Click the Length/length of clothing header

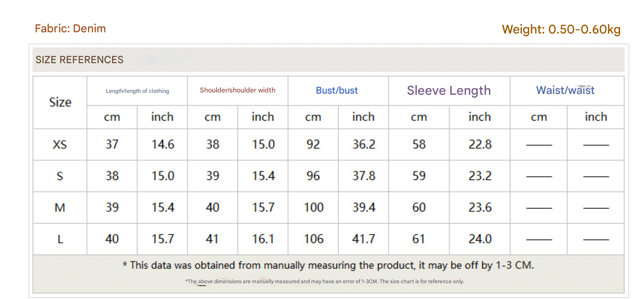[138, 91]
